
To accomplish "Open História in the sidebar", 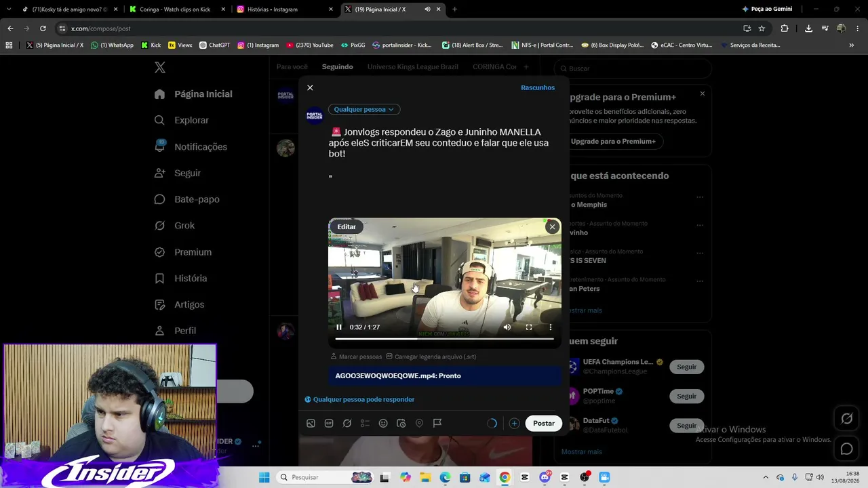I will [x=180, y=279].
